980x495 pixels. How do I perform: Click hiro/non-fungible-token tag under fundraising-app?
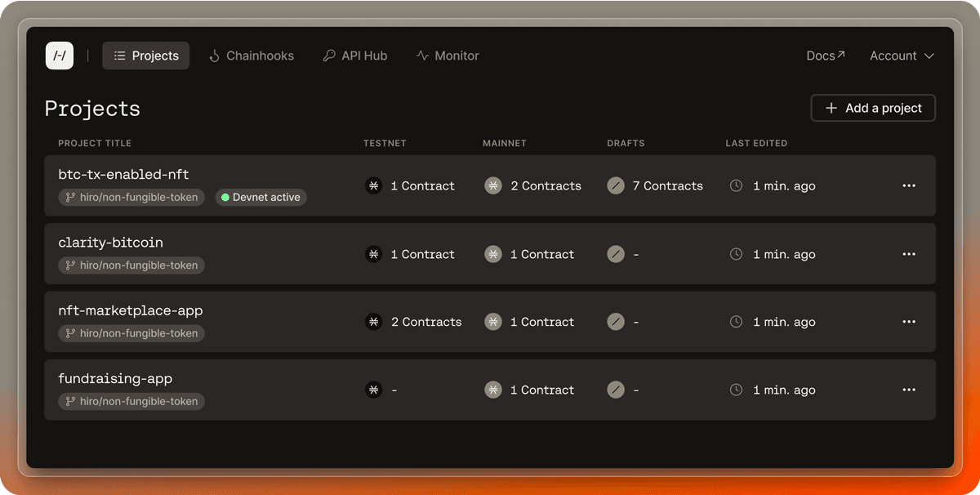pyautogui.click(x=131, y=402)
